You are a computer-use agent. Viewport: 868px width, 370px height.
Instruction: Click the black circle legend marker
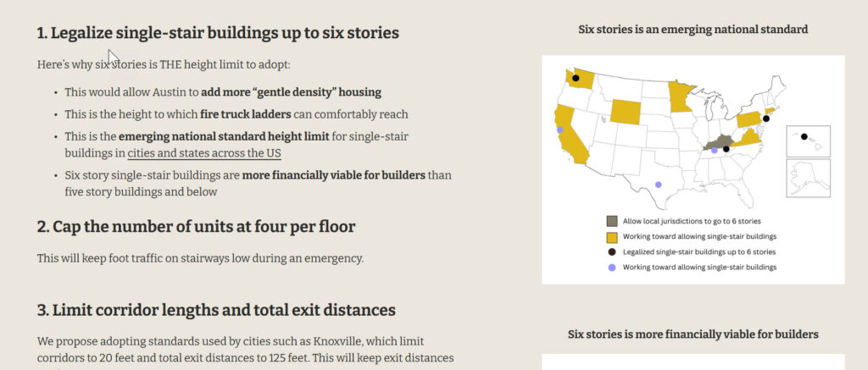click(x=611, y=251)
